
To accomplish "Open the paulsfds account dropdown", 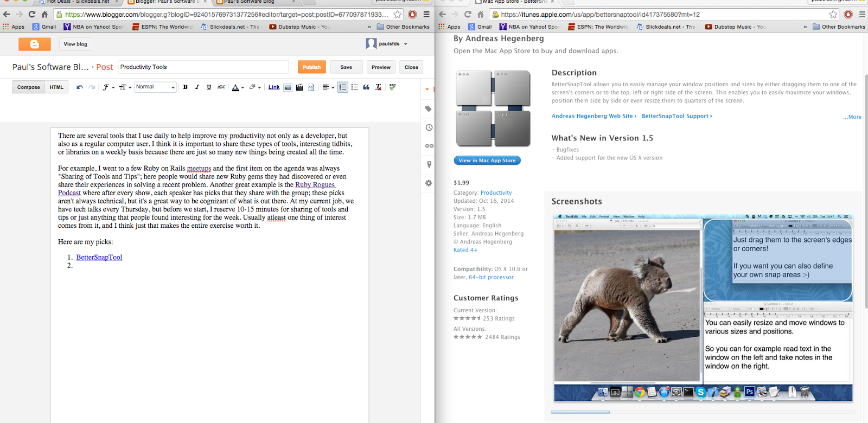I will click(387, 44).
